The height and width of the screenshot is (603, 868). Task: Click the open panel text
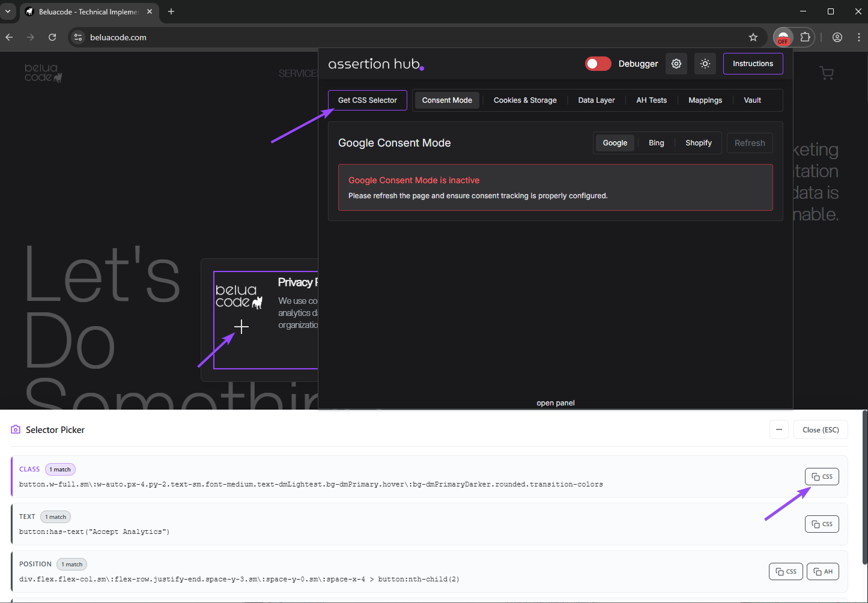(x=555, y=402)
